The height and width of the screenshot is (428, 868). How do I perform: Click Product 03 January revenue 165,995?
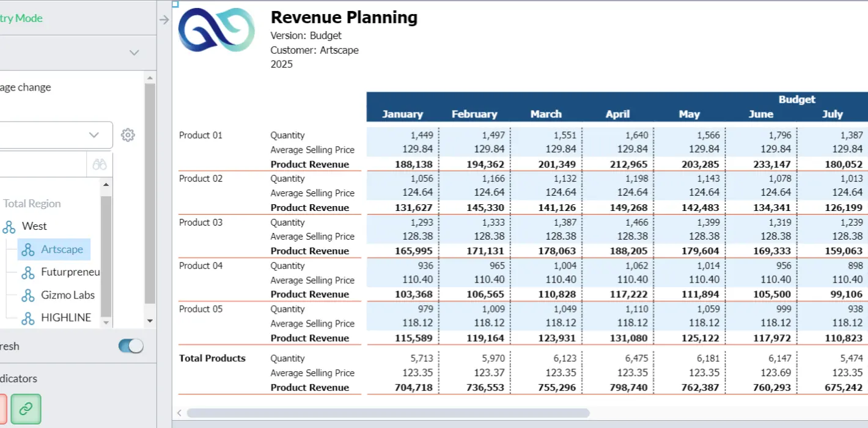414,251
